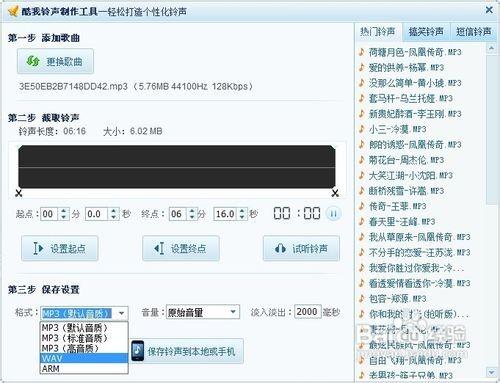The image size is (500, 383).
Task: Select song 最炫民族风-凤凰传奇.MP3
Action: click(419, 345)
